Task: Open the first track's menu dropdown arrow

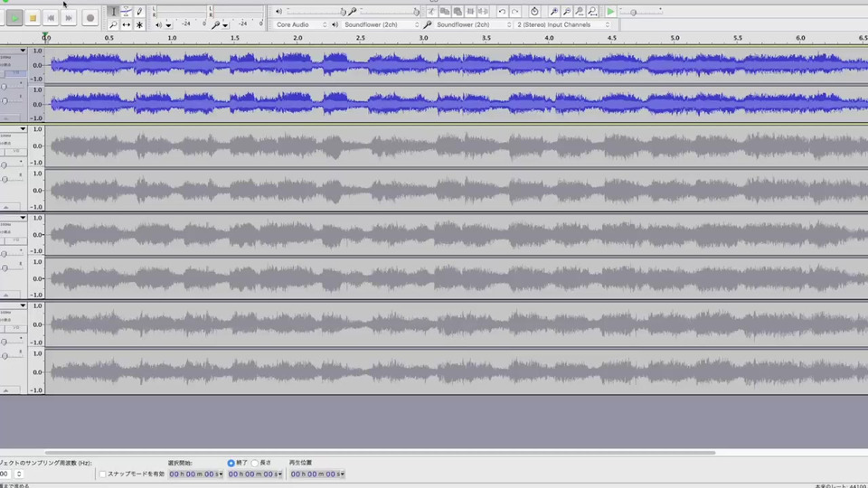Action: (23, 52)
